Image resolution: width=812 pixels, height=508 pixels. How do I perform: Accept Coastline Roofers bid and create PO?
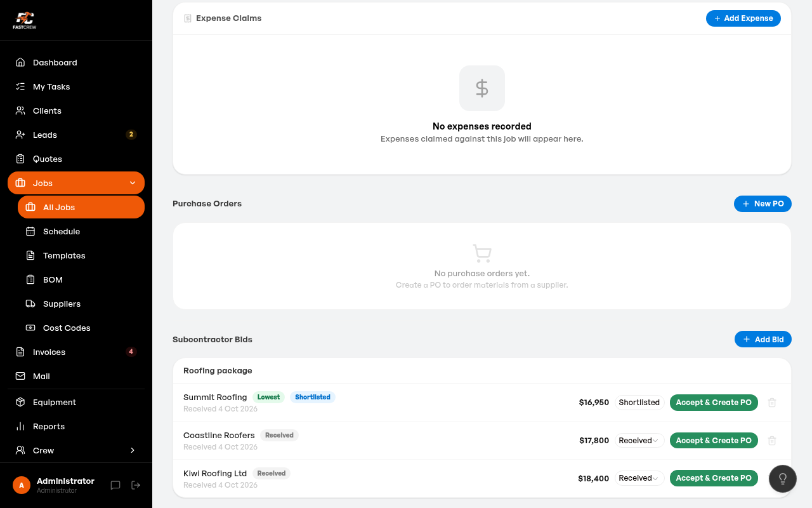click(714, 441)
